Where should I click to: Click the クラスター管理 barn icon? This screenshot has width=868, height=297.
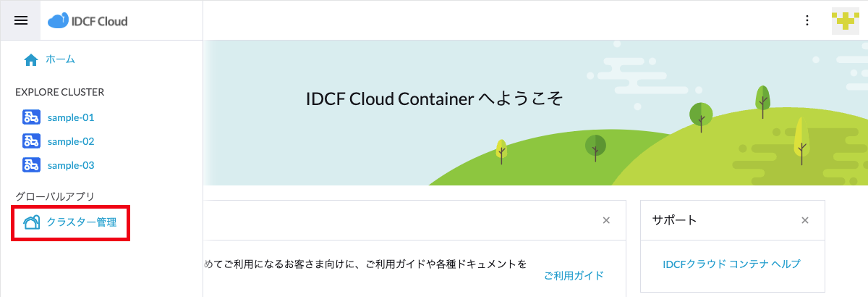point(32,222)
